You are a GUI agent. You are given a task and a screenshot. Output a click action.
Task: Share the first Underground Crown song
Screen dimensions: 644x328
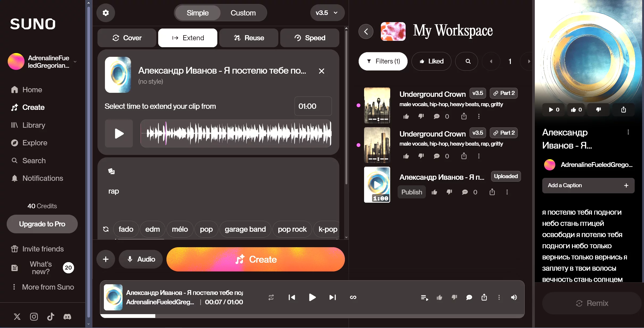(x=464, y=116)
